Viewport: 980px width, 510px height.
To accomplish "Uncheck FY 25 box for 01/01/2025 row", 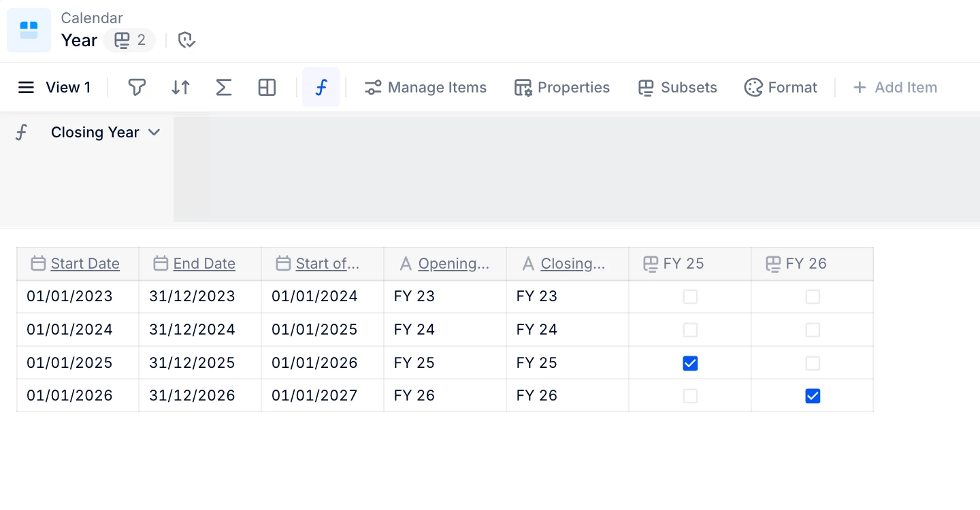I will [690, 363].
